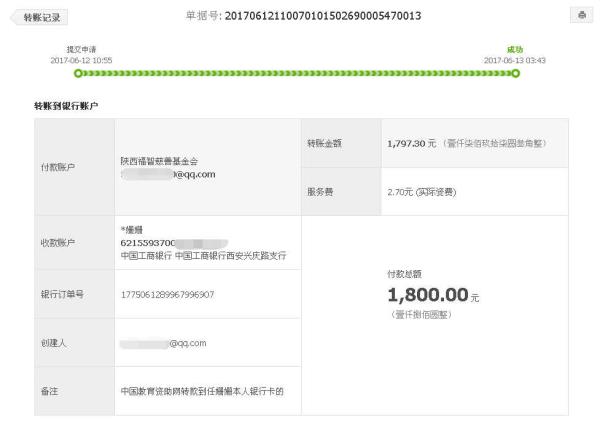Click the 转账到银行账户 heading
This screenshot has width=600, height=421.
66,106
